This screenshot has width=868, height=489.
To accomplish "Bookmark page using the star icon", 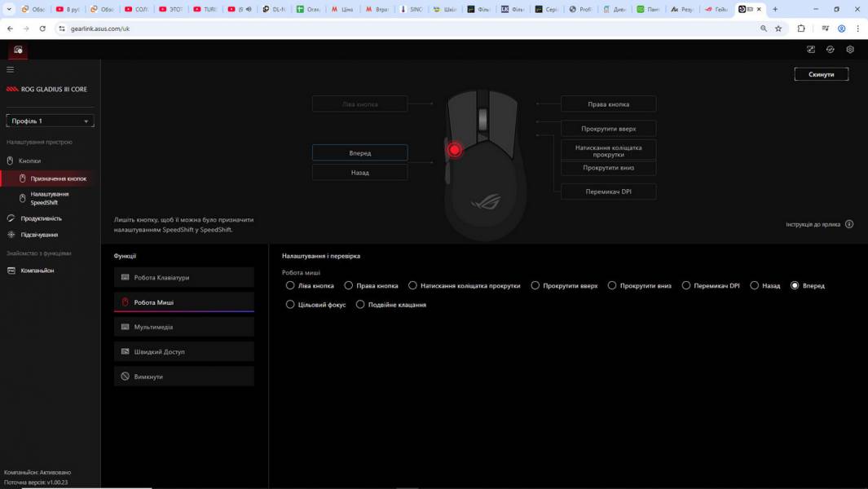I will pyautogui.click(x=778, y=29).
